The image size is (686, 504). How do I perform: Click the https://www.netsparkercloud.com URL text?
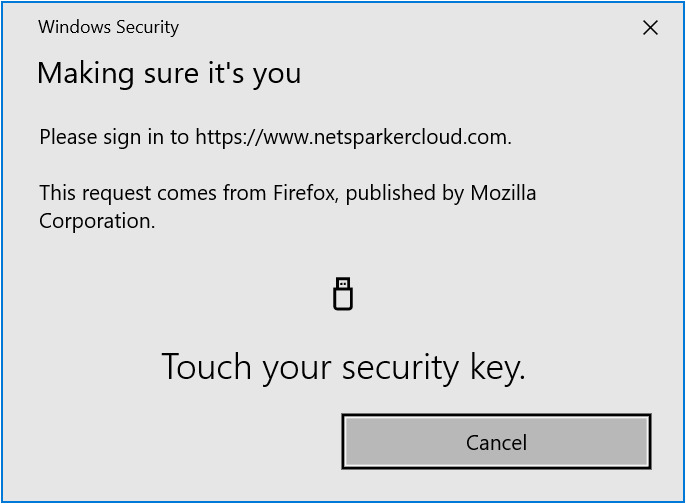[x=352, y=137]
